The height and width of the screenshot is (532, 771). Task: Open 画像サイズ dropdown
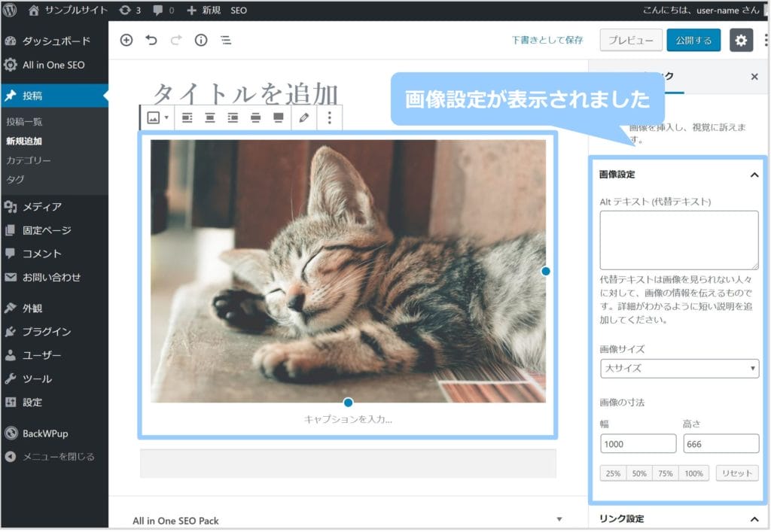pyautogui.click(x=679, y=369)
